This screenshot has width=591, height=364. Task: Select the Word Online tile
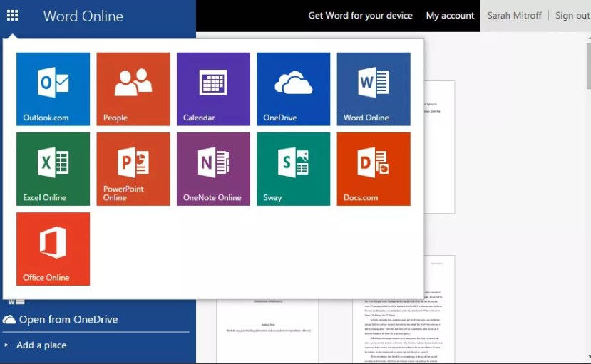pos(374,89)
